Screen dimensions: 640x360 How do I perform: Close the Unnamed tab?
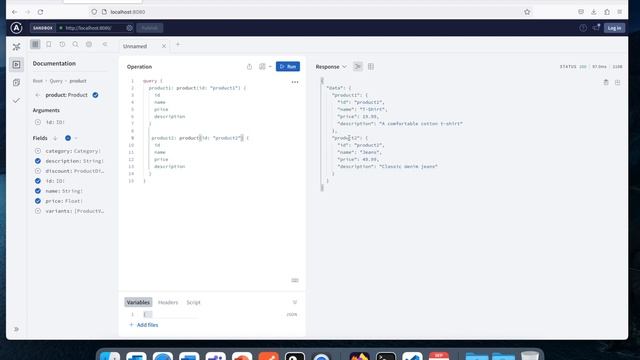coord(164,46)
